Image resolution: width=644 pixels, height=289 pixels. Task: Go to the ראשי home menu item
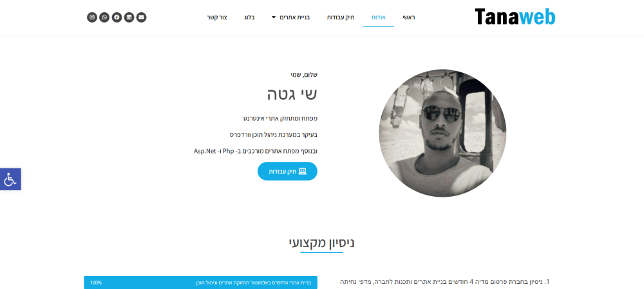click(x=409, y=17)
